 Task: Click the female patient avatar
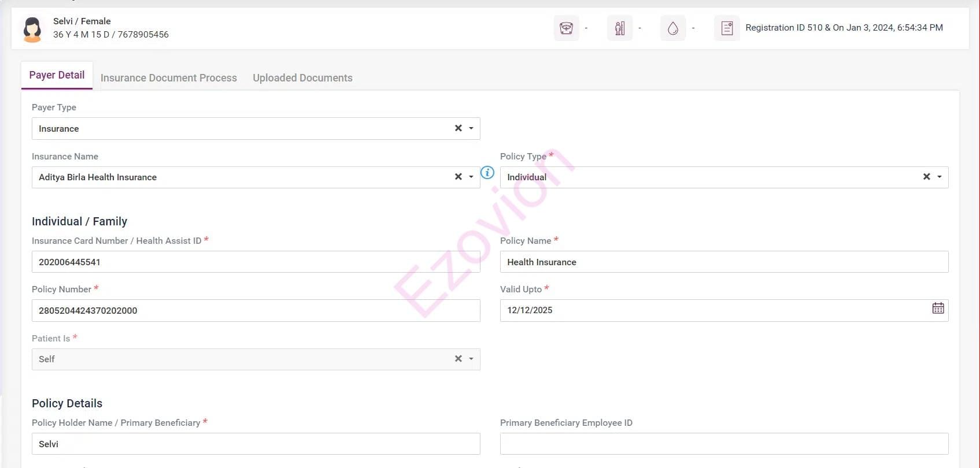pyautogui.click(x=32, y=29)
